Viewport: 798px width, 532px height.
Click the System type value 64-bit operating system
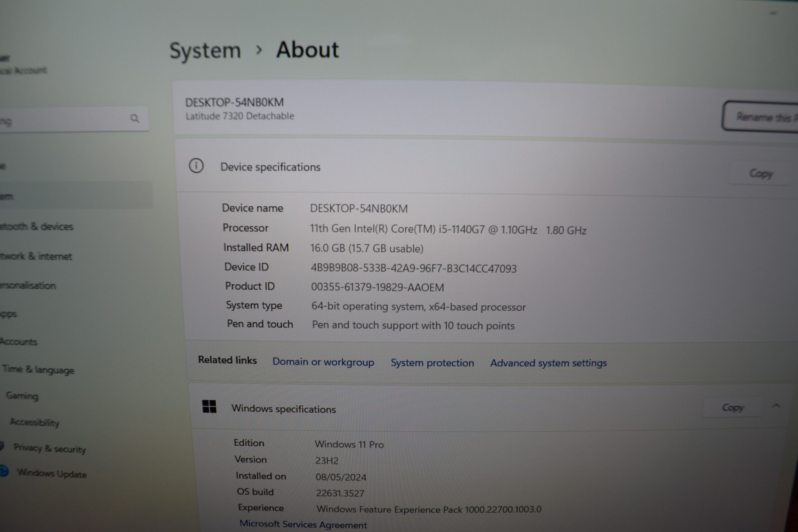pos(418,307)
